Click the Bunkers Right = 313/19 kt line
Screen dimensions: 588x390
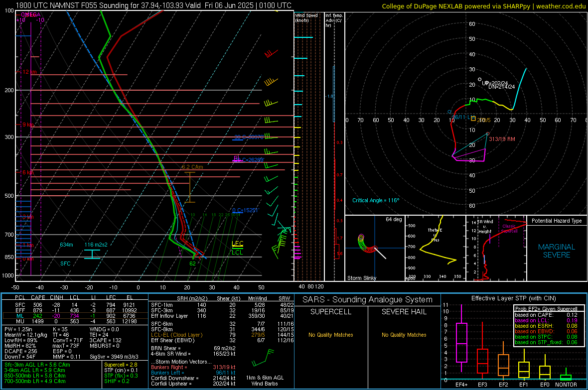tap(193, 367)
